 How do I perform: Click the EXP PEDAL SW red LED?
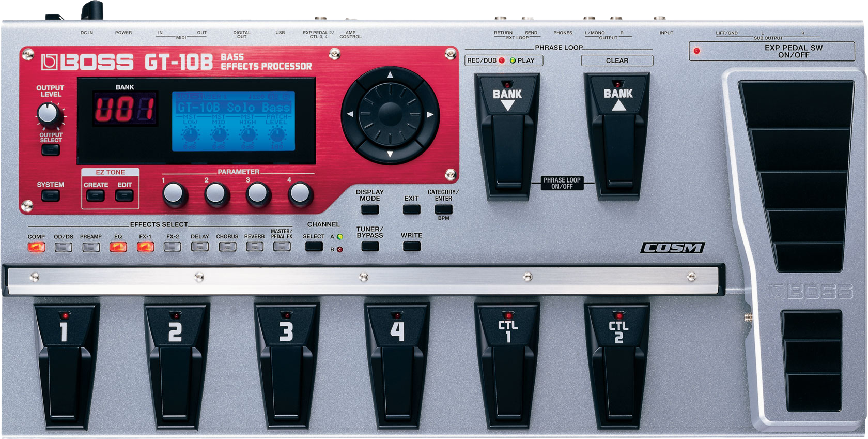696,51
